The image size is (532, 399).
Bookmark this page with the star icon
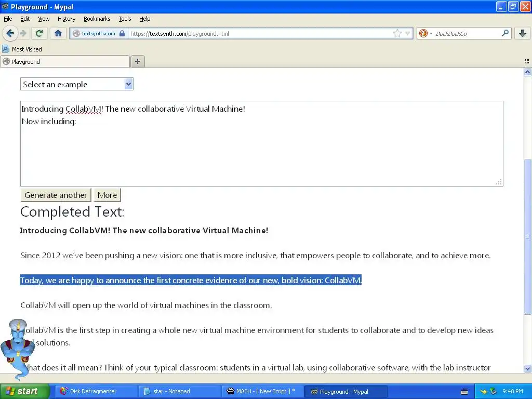tap(397, 33)
